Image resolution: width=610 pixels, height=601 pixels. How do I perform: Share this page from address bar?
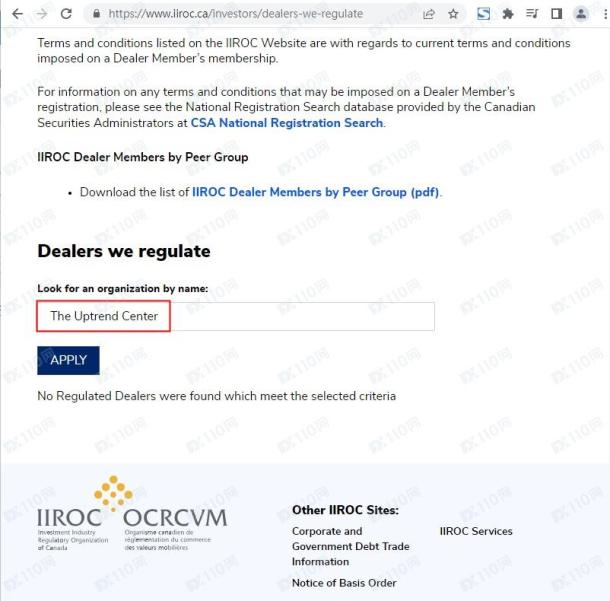coord(429,14)
